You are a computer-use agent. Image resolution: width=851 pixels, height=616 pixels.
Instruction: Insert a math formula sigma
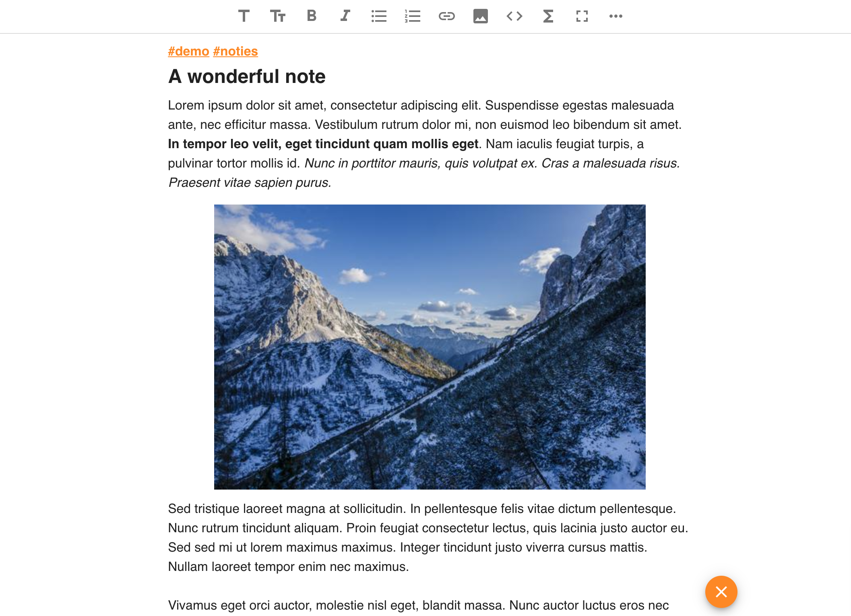click(x=548, y=16)
